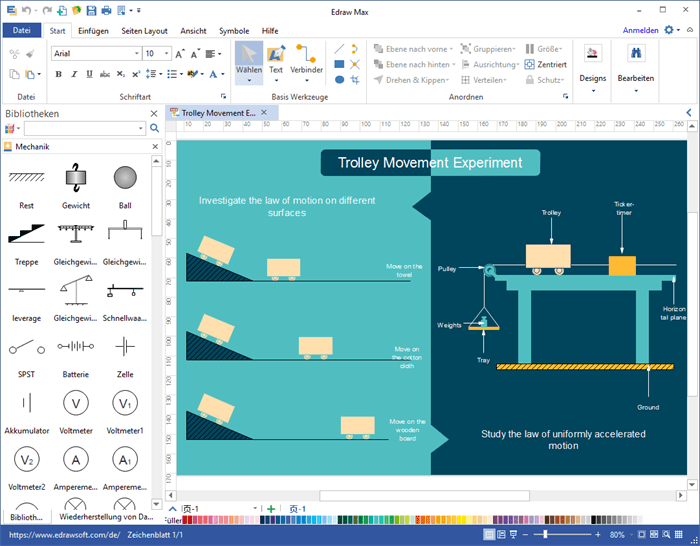The image size is (700, 546).
Task: Open the text alignment dropdown
Action: tap(213, 54)
